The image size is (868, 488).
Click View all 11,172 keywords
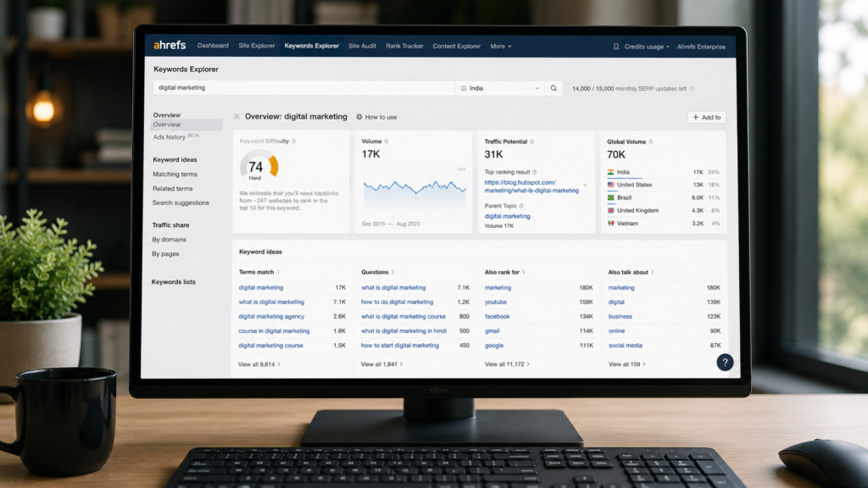(x=507, y=364)
